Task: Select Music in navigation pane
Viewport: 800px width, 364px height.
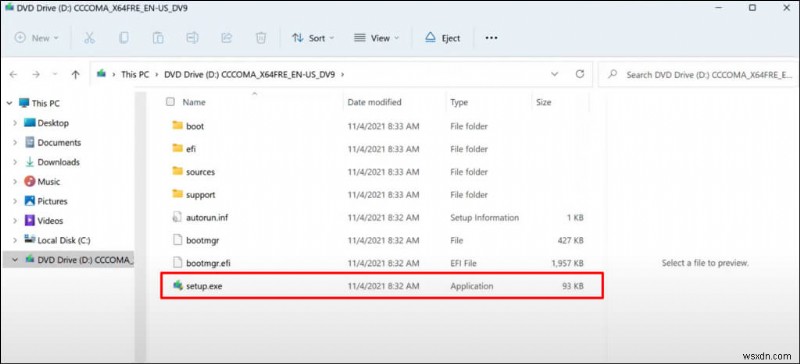Action: pos(49,182)
